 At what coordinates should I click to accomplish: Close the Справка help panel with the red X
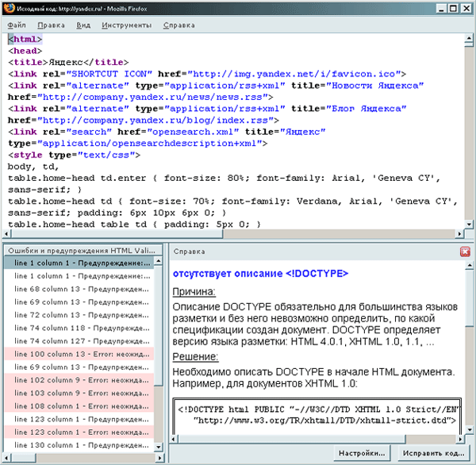click(x=465, y=252)
